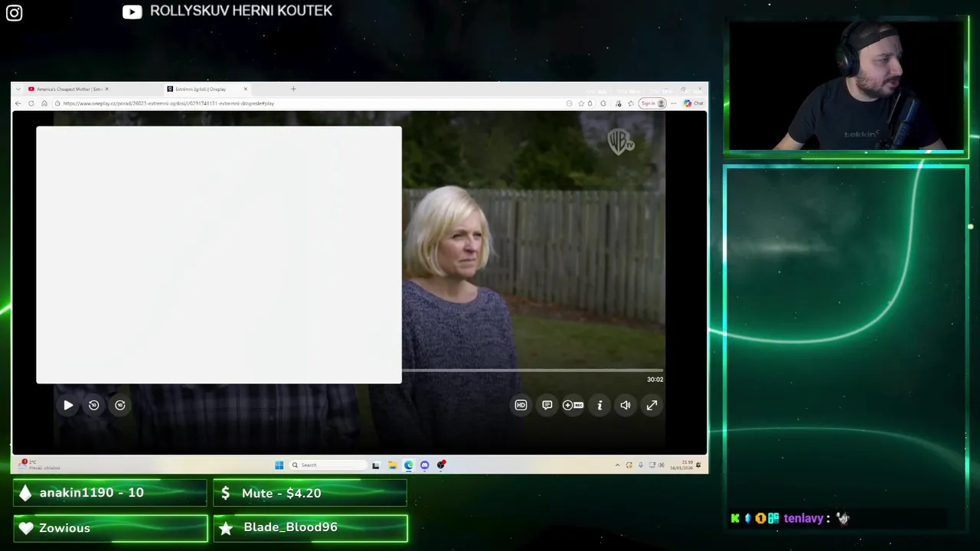Screen dimensions: 980x551
Task: Click the YouTube icon in overlay
Action: [x=132, y=11]
